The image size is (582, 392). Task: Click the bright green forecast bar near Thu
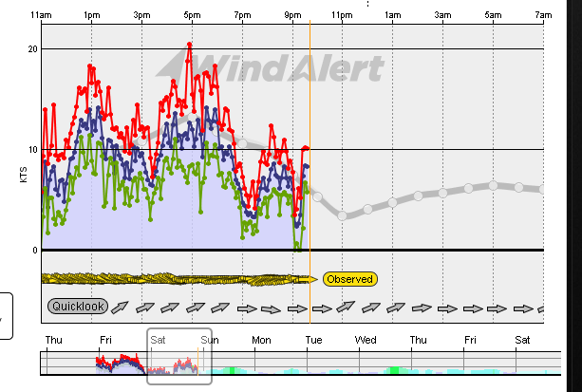395,370
